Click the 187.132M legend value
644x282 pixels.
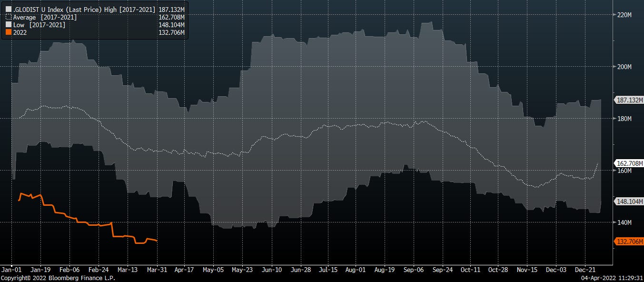tap(171, 10)
